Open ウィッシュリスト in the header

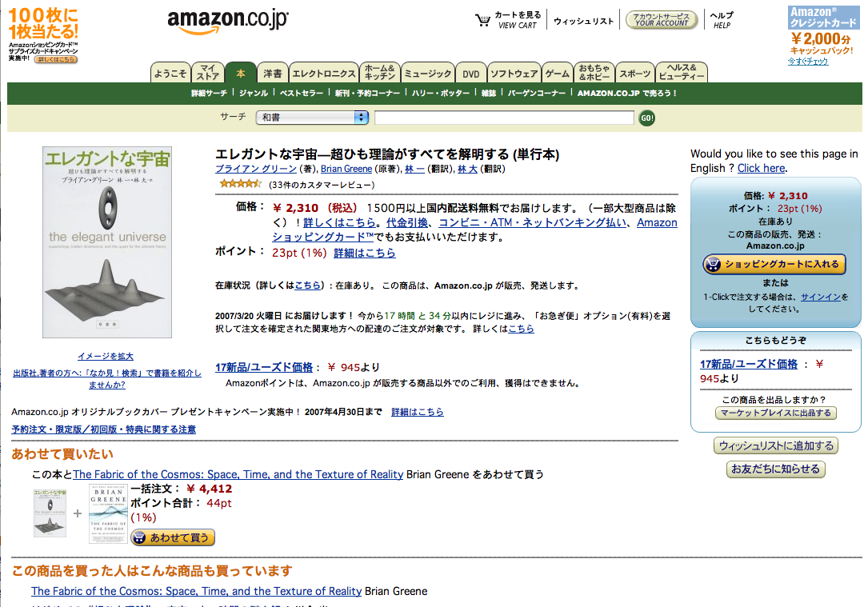[x=583, y=21]
